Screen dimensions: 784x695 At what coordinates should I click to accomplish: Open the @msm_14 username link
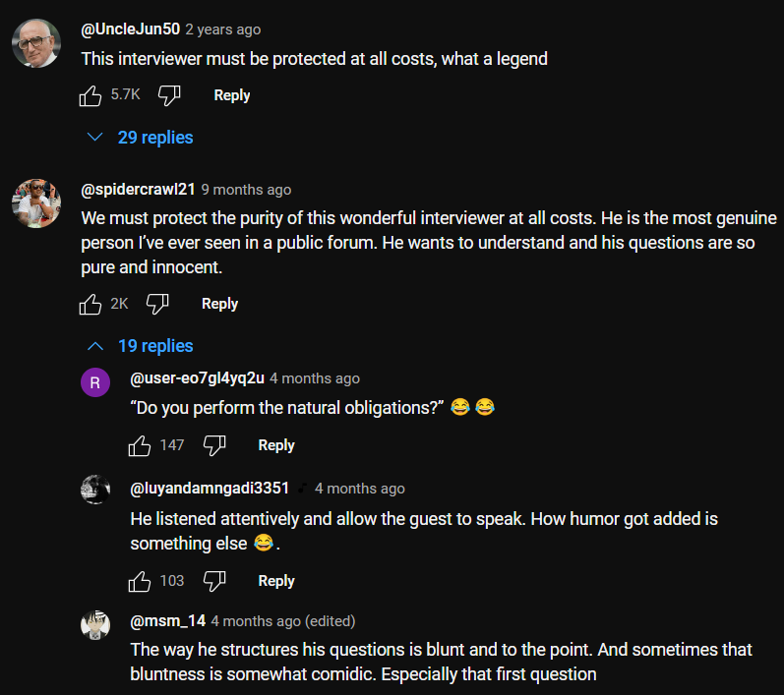167,621
